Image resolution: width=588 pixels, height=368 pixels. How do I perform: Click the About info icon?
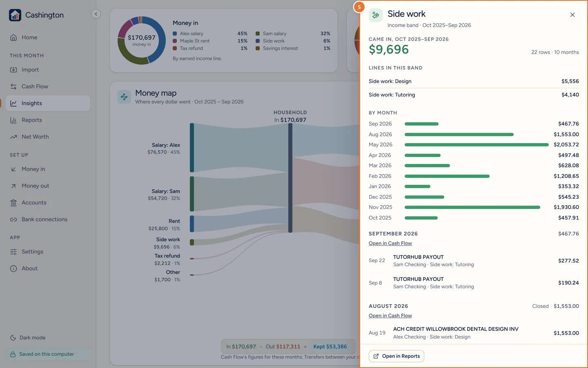(x=13, y=269)
